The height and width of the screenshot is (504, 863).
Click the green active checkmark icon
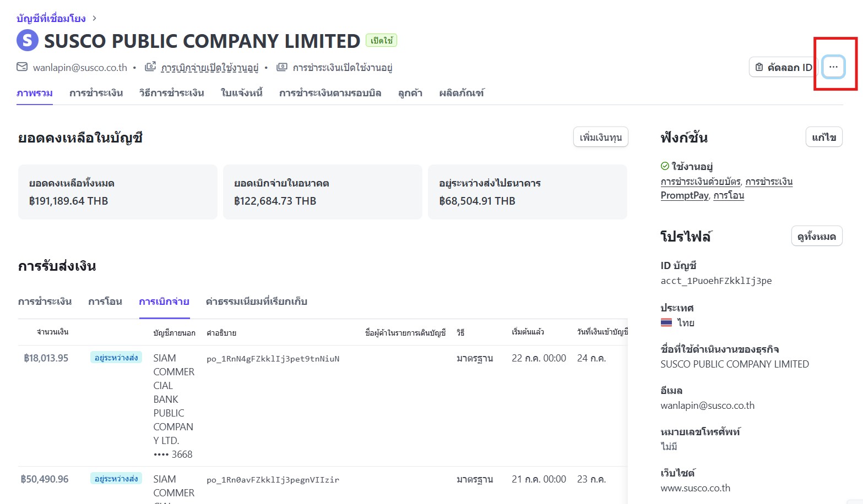coord(665,166)
